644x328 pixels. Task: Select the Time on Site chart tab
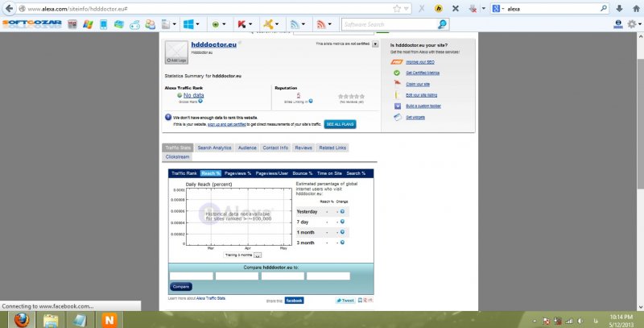coord(329,173)
